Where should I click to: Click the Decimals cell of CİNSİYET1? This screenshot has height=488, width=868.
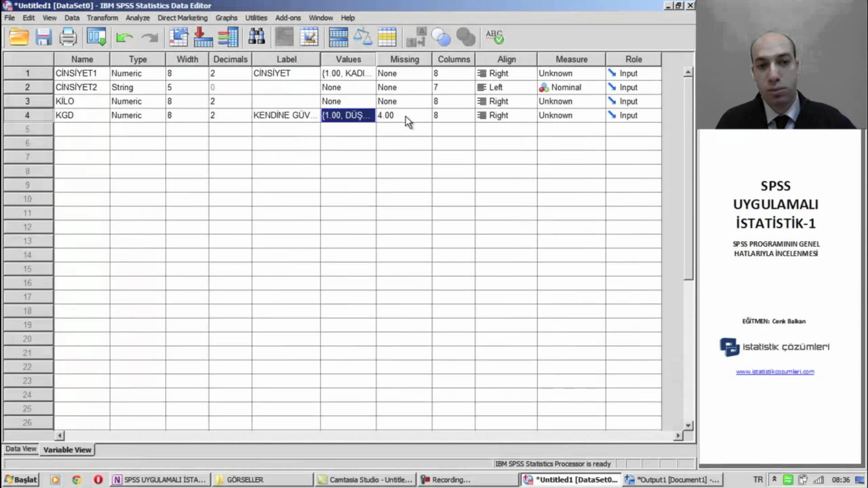point(230,73)
